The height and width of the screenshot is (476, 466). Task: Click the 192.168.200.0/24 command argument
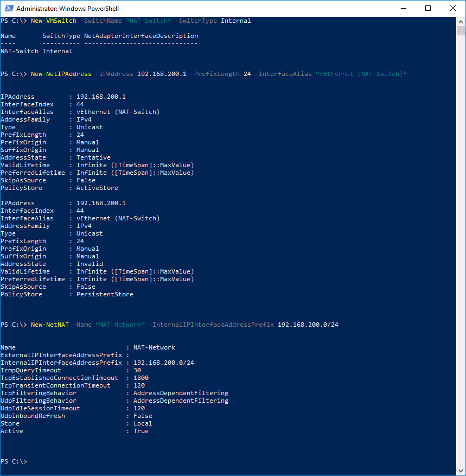click(x=308, y=325)
